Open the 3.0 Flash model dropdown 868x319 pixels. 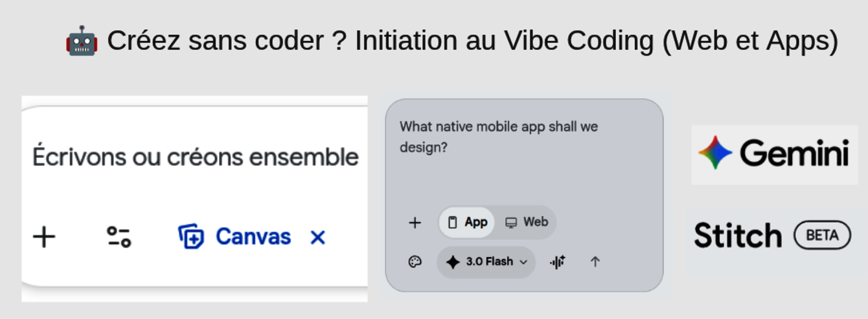point(488,262)
